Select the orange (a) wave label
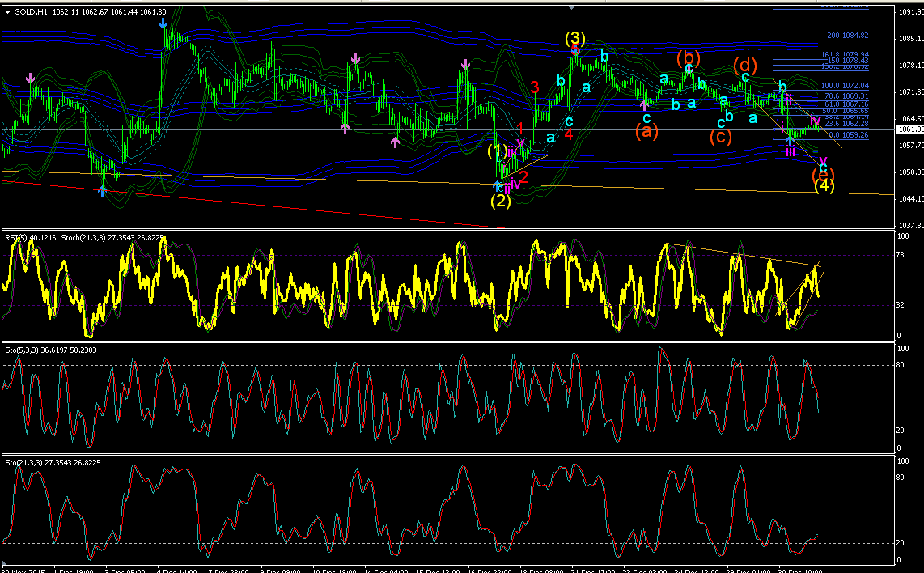 (x=646, y=131)
